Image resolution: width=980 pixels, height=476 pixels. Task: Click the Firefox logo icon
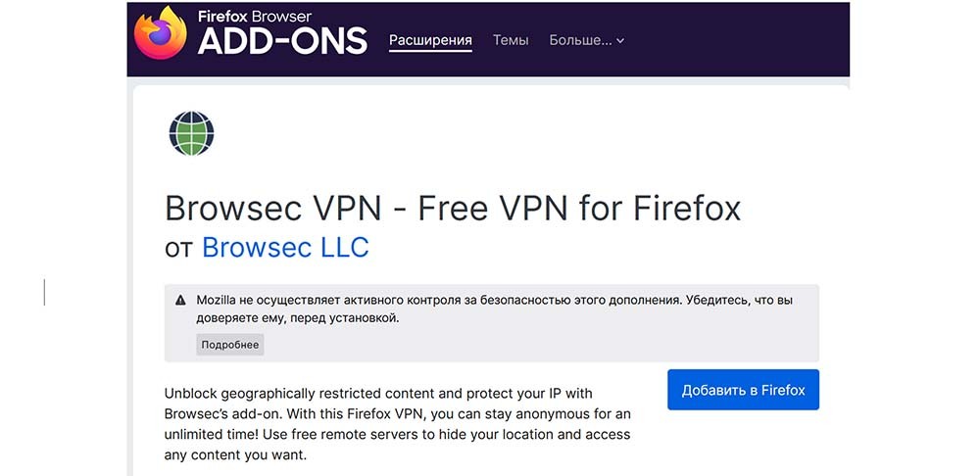click(160, 33)
